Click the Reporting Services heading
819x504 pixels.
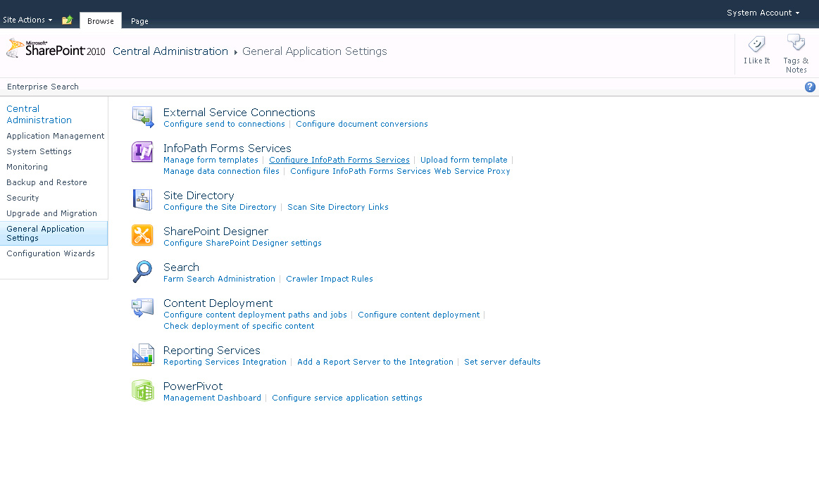(211, 351)
